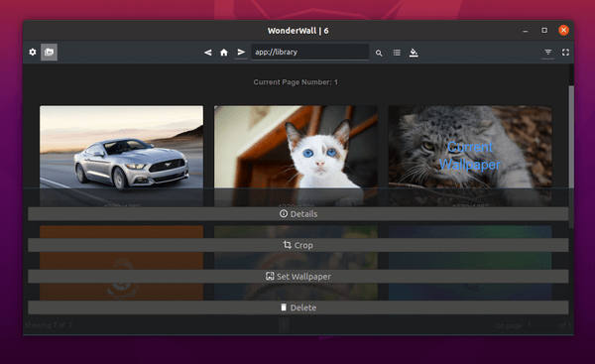
Task: Close the WonderWall window
Action: tap(563, 31)
